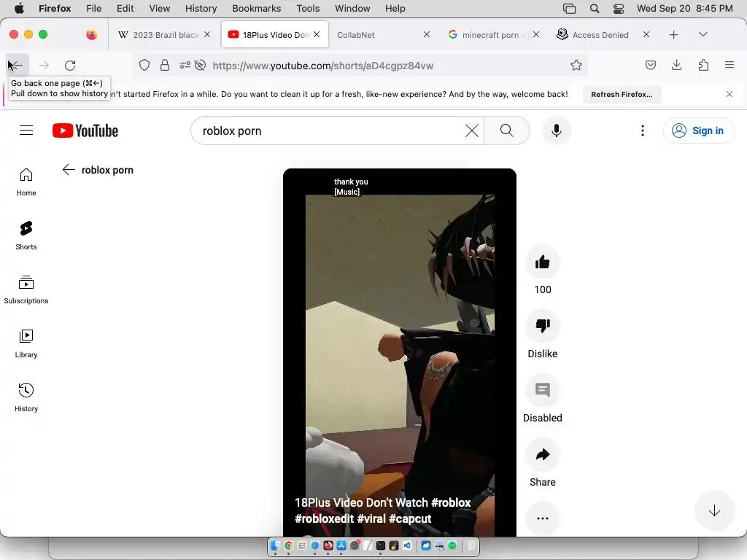Open the Bookmarks menu in menu bar
The image size is (747, 560).
256,8
